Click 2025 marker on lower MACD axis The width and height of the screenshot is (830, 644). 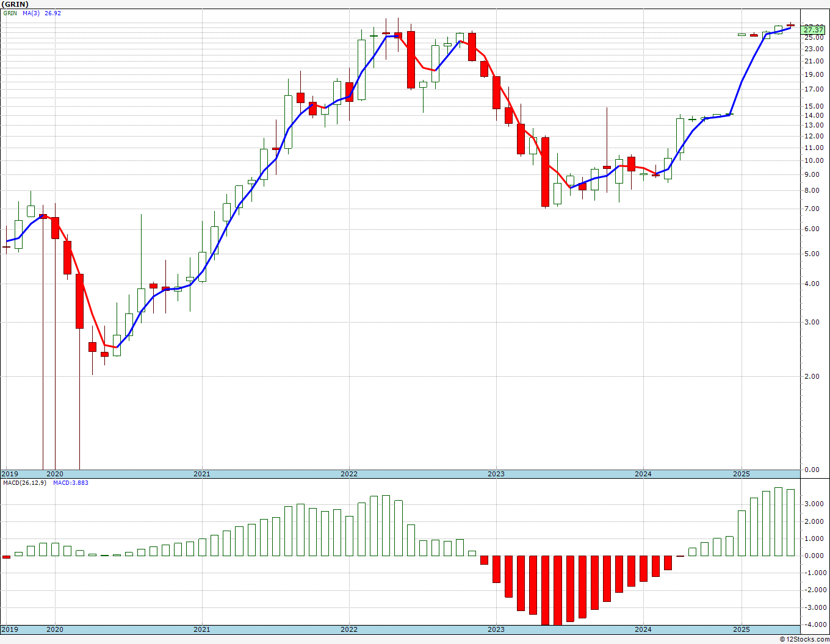[742, 629]
